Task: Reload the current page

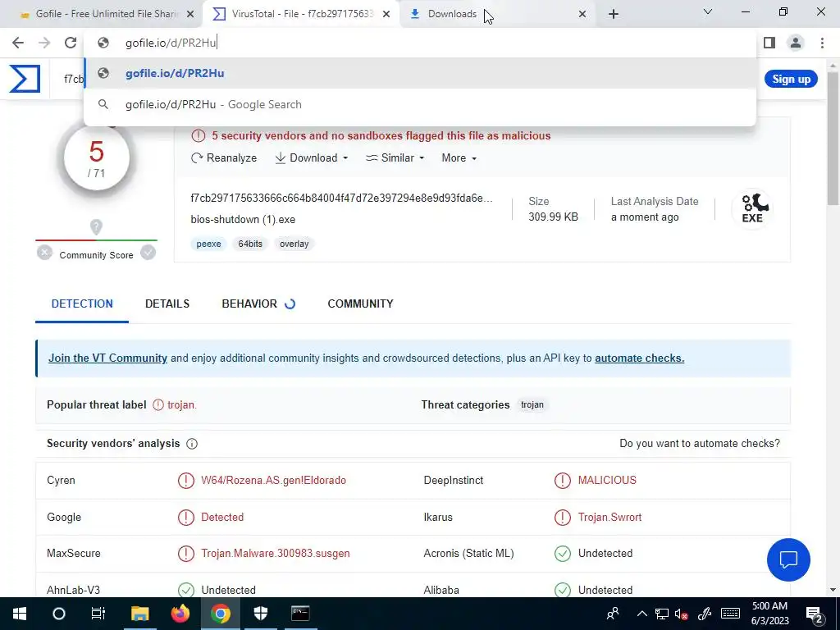Action: 71,43
